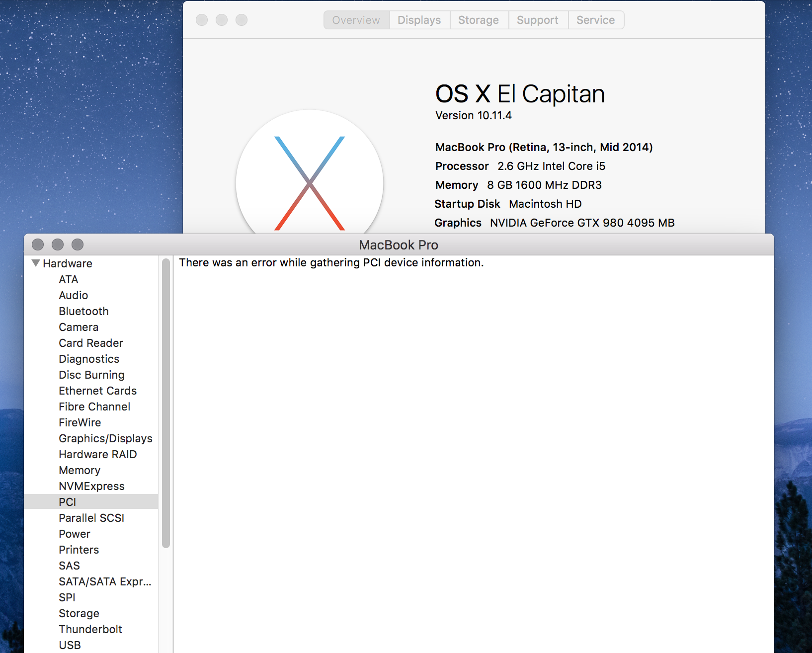
Task: Click the PCI error message text
Action: pyautogui.click(x=331, y=262)
